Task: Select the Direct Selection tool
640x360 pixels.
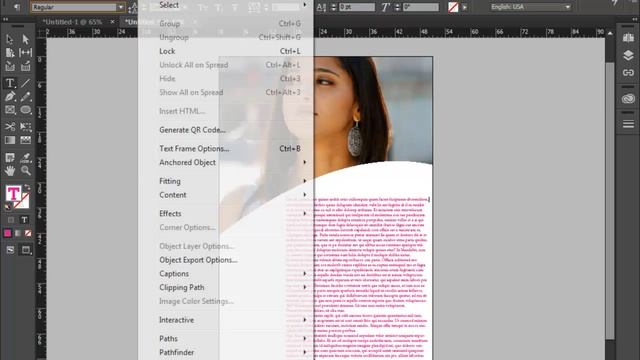Action: tap(26, 39)
